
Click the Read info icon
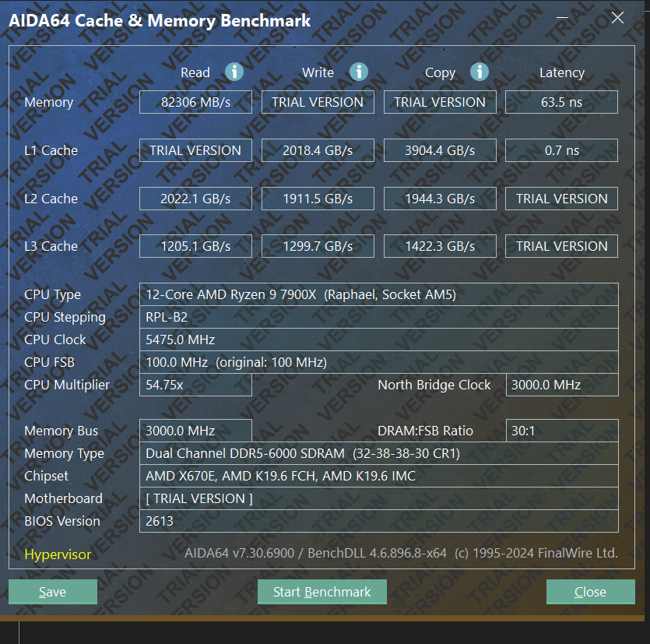[x=234, y=72]
